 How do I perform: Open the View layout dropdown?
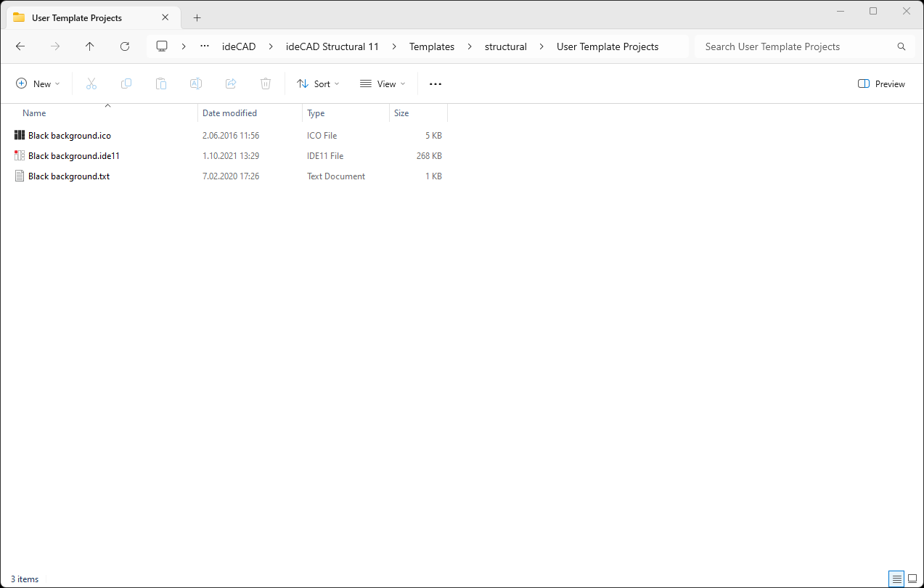coord(383,84)
